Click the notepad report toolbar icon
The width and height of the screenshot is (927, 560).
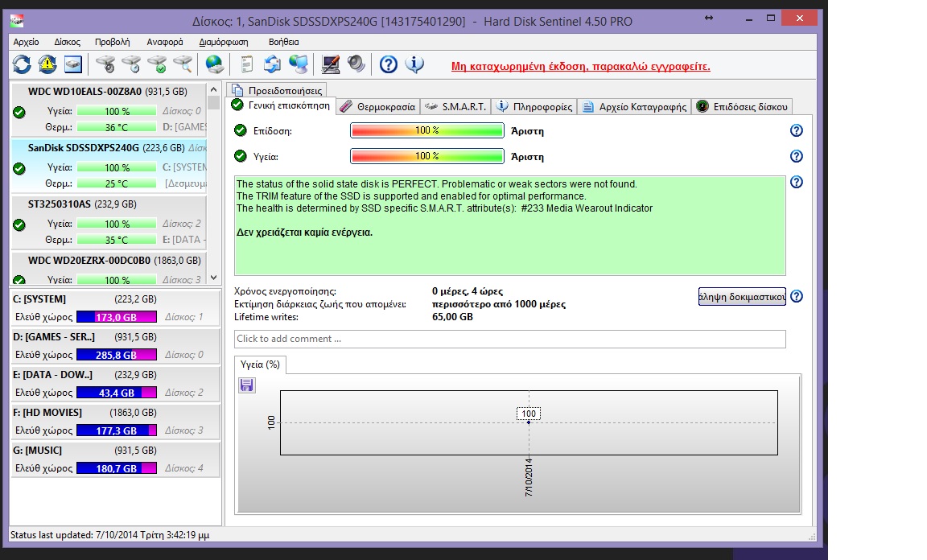(246, 64)
